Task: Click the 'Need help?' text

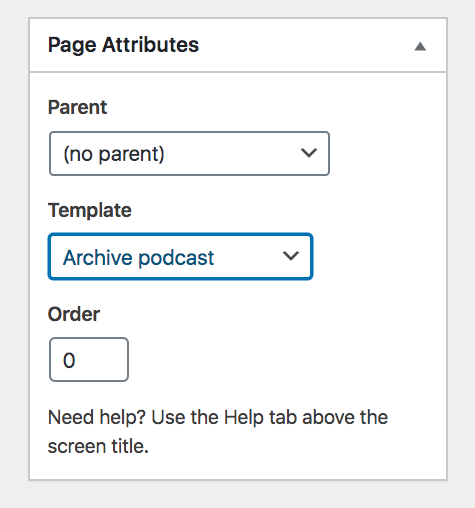Action: tap(97, 418)
